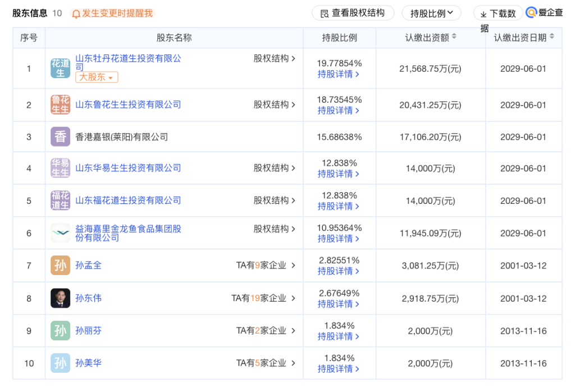View 持股详情 for 10.95364% row

(x=339, y=239)
